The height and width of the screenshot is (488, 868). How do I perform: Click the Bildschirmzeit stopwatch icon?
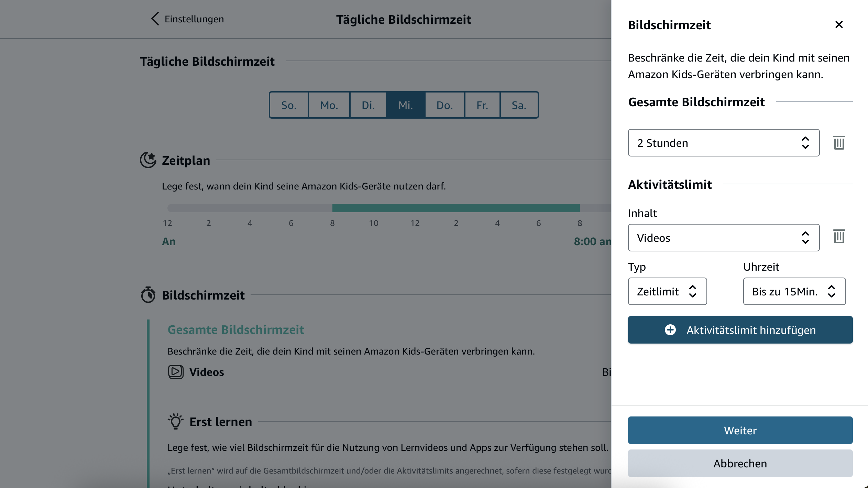point(148,295)
